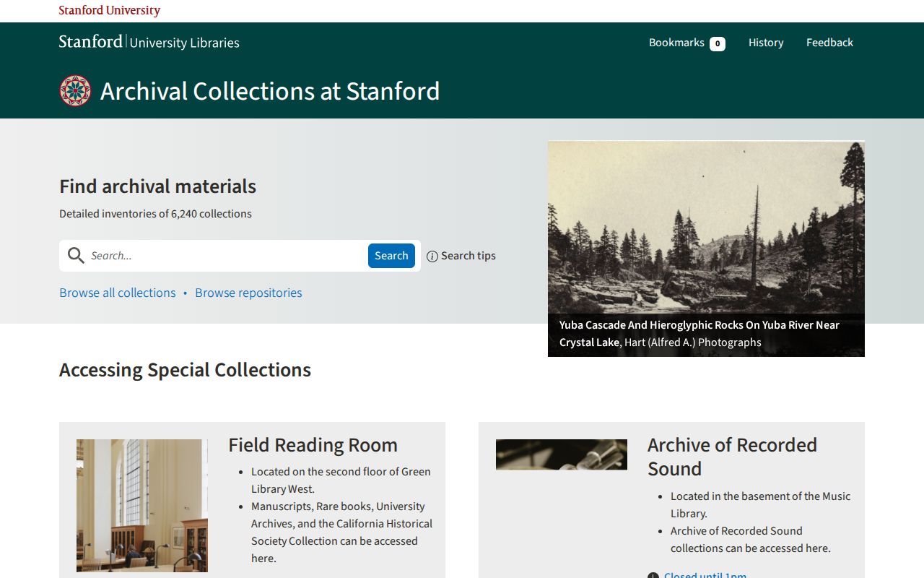This screenshot has height=578, width=924.
Task: Click the Archival Collections circular logo icon
Action: 75,91
